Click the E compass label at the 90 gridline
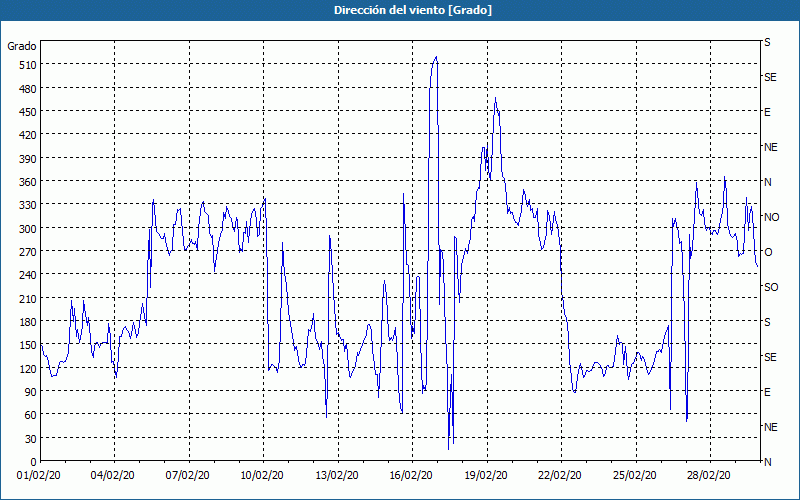The width and height of the screenshot is (800, 500). tap(767, 392)
